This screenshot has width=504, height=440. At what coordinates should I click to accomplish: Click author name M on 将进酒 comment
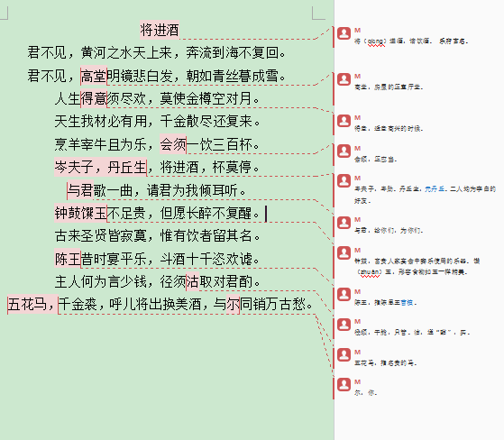click(x=357, y=31)
